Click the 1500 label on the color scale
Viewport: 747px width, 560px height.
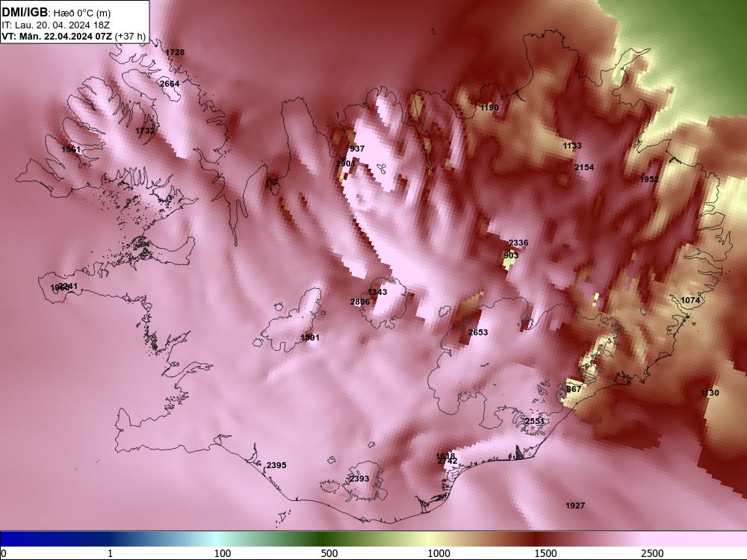545,553
